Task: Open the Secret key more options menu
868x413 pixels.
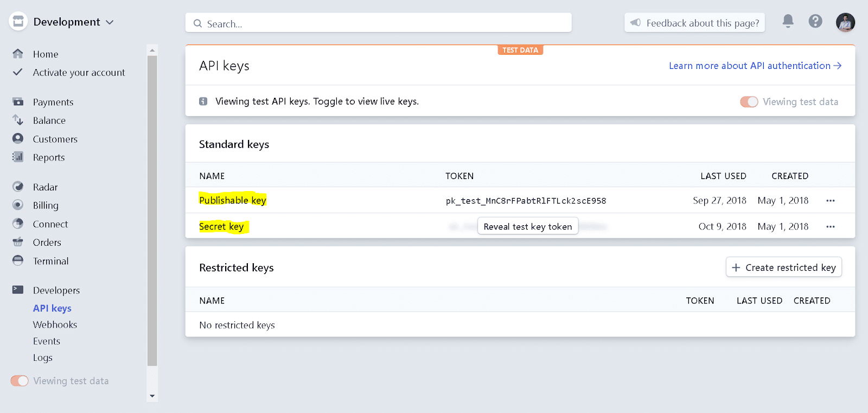Action: pos(831,227)
